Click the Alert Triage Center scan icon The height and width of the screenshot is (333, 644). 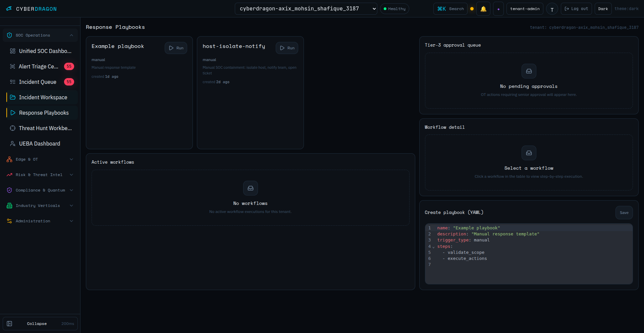13,66
